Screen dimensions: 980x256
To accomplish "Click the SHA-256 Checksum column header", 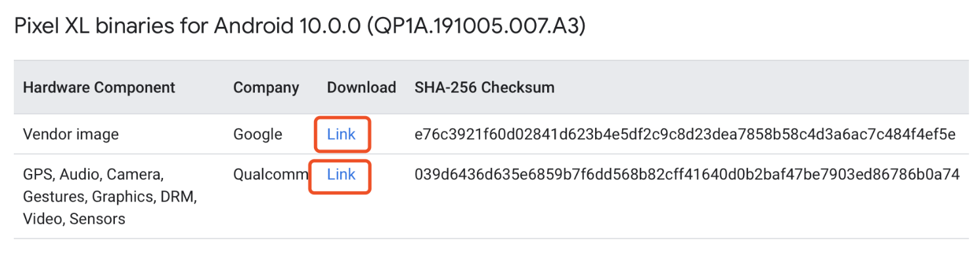I will click(x=485, y=87).
